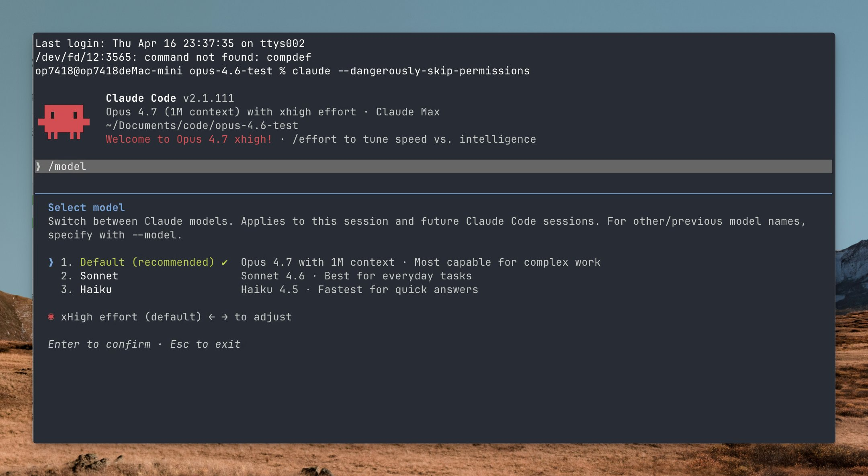The height and width of the screenshot is (476, 868).
Task: Click the red Claude Code pixel mascot
Action: point(63,122)
